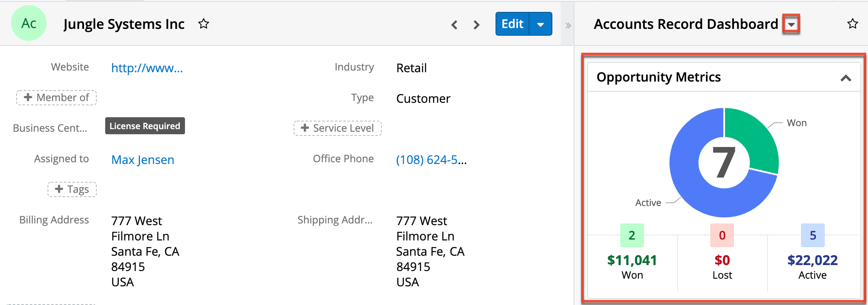The width and height of the screenshot is (868, 305).
Task: Collapse the Opportunity Metrics panel
Action: tap(846, 78)
